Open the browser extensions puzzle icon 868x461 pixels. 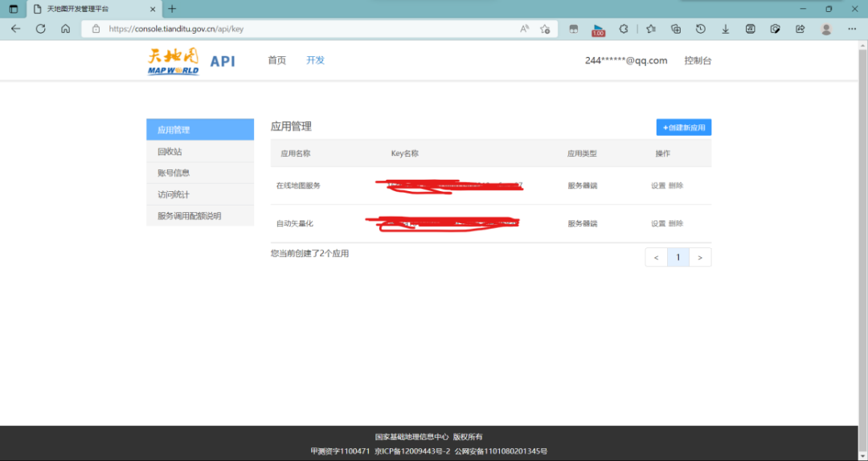coord(624,29)
